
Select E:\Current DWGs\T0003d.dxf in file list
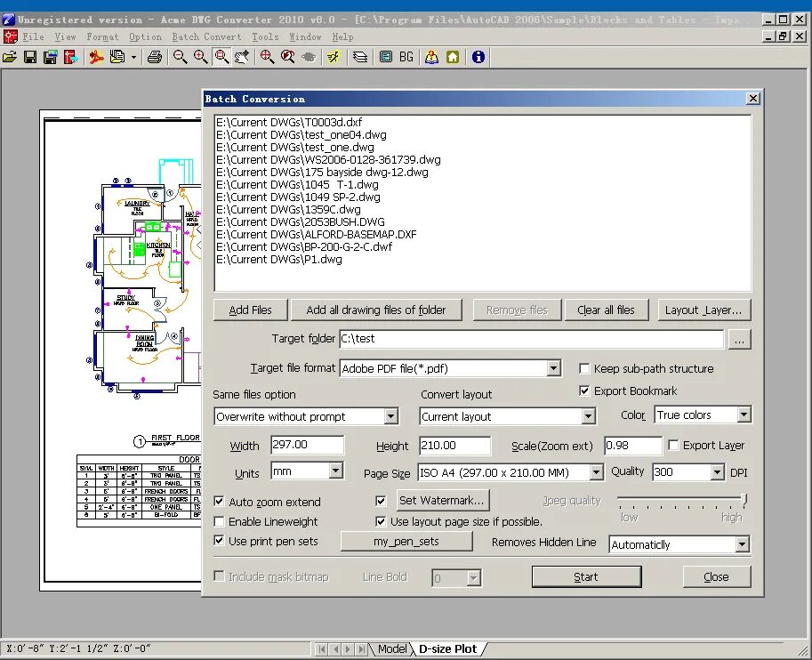coord(289,122)
